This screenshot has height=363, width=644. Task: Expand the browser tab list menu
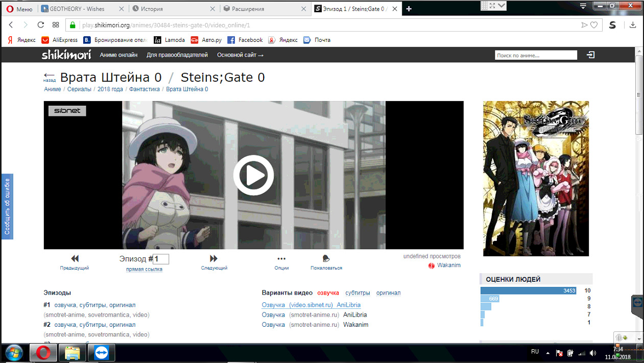tap(583, 6)
